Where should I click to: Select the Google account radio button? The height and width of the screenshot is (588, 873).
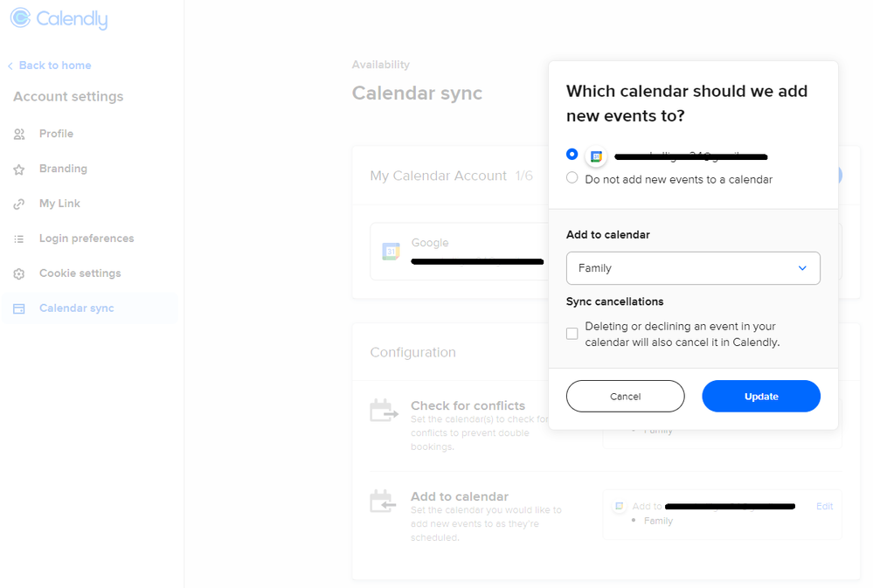click(x=572, y=155)
